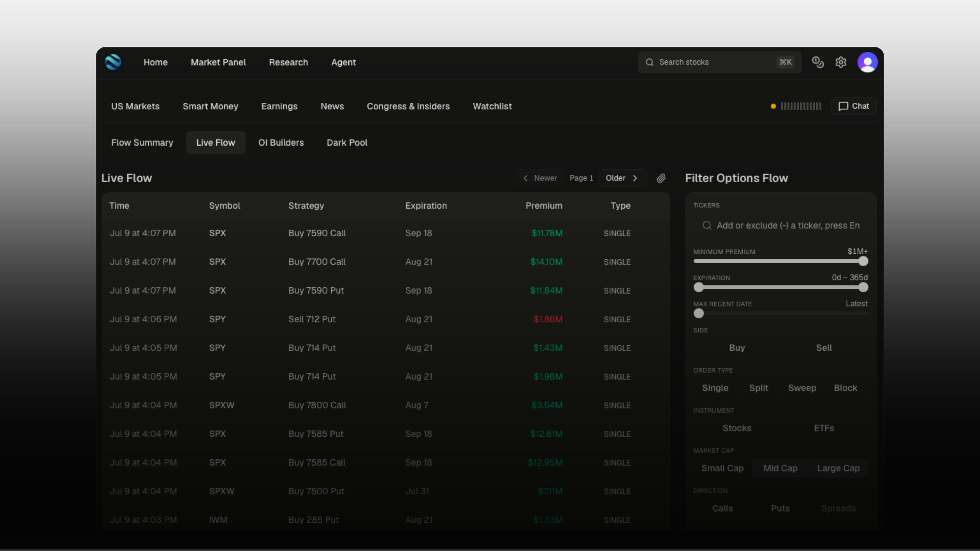Click the $1.43M premium value
The width and height of the screenshot is (980, 551).
(x=548, y=348)
